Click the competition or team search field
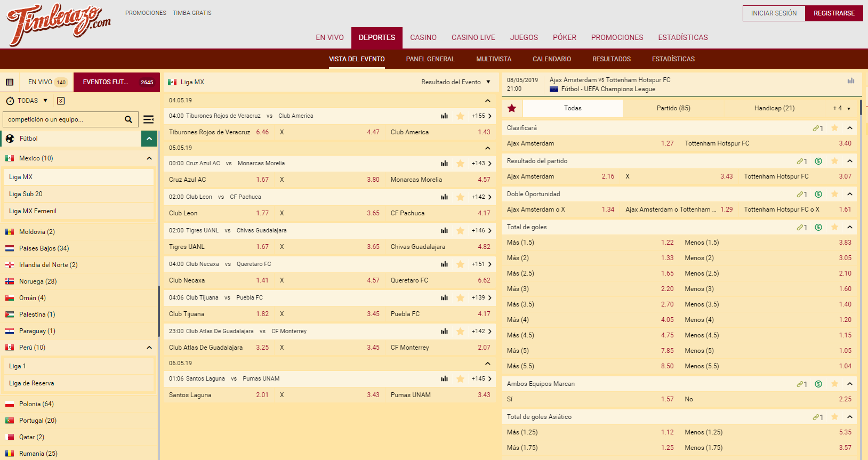 64,119
